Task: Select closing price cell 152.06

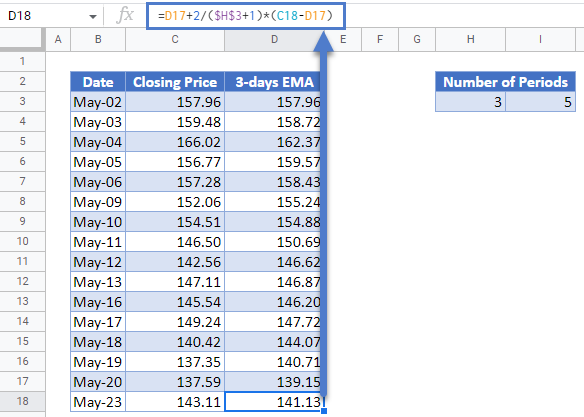Action: (x=175, y=202)
